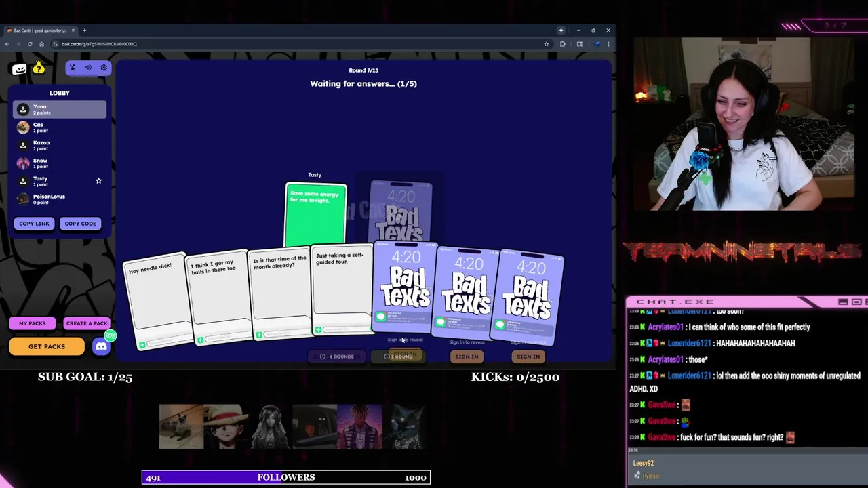Click the browser forward arrow
The image size is (868, 488).
click(18, 44)
